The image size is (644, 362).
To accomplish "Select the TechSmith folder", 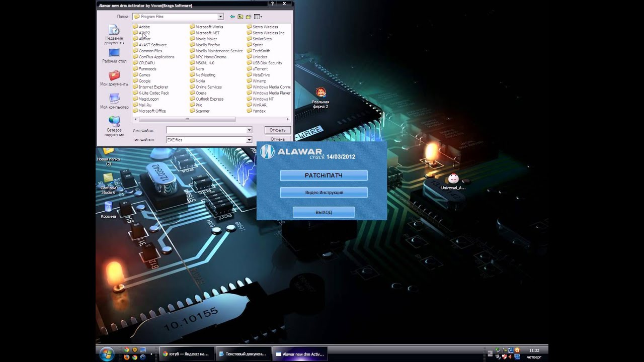I will point(259,51).
